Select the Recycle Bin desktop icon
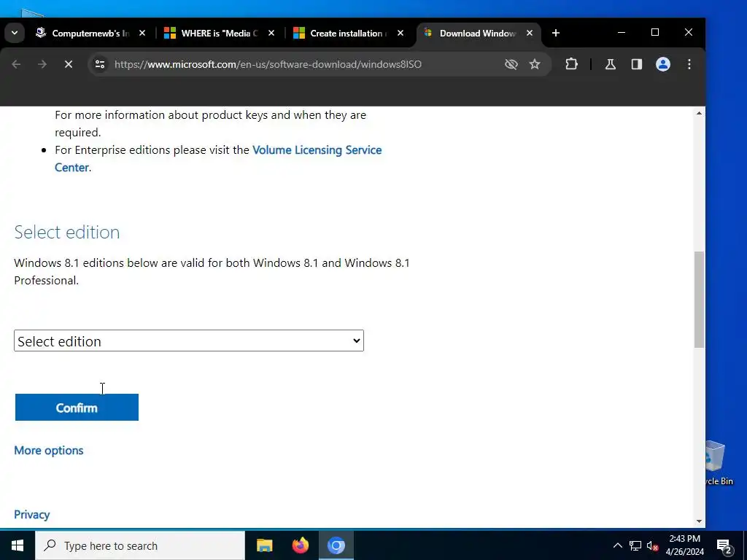Image resolution: width=747 pixels, height=560 pixels. (719, 463)
